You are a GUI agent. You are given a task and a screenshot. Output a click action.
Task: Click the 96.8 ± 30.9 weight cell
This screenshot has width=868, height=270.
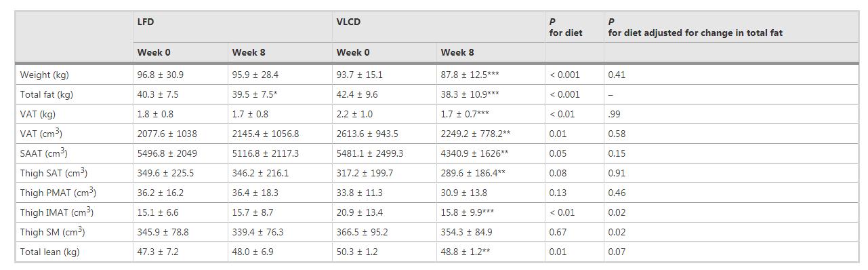pyautogui.click(x=160, y=75)
